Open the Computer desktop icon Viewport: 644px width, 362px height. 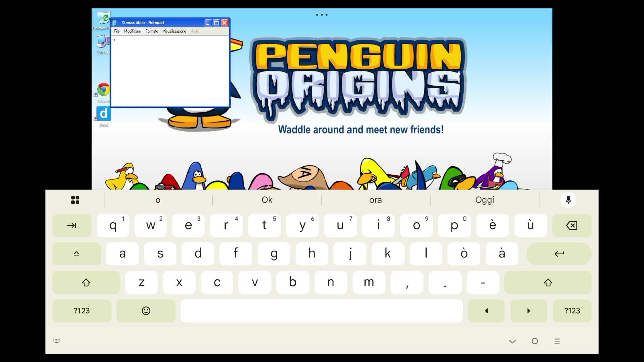click(103, 44)
